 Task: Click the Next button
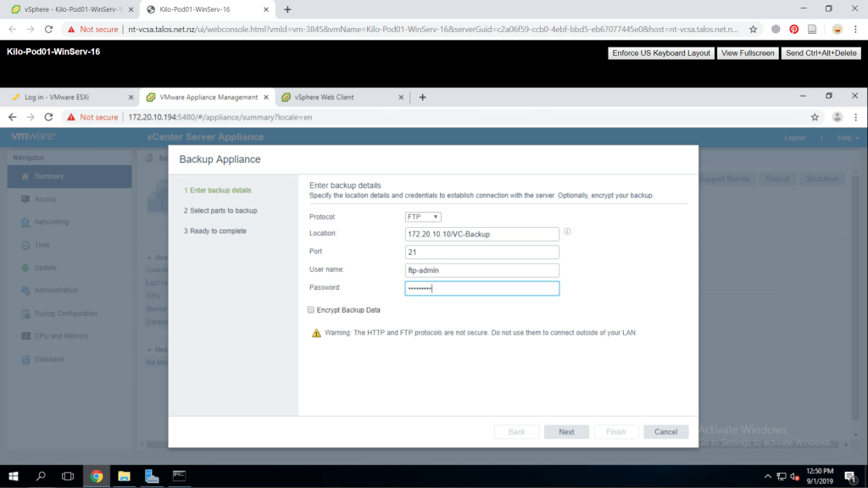tap(566, 432)
